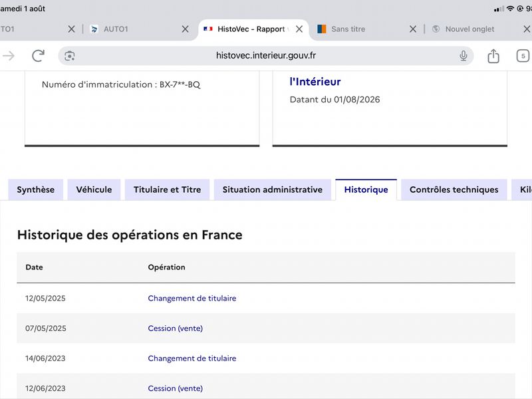Click Cession (vente) dated 07/05/2025

point(176,328)
